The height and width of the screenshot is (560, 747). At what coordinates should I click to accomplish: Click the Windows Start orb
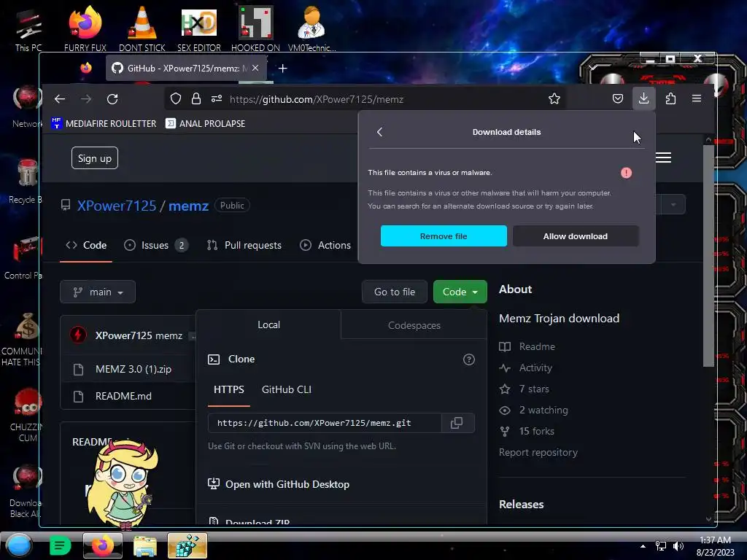19,545
